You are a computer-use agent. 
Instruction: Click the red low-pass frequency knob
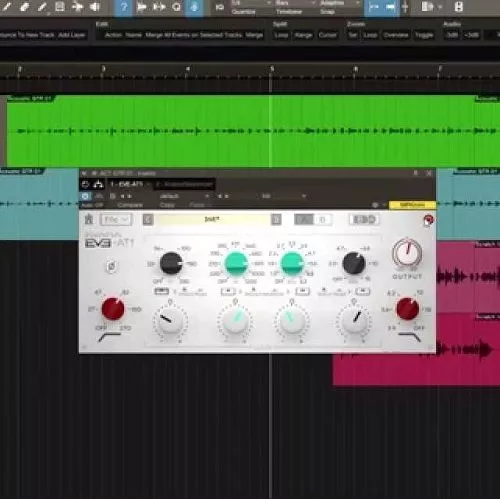tap(407, 309)
